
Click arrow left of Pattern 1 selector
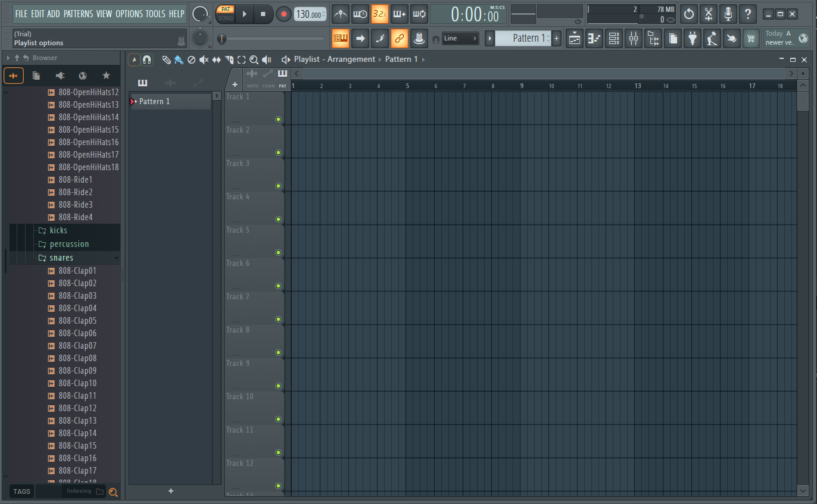490,38
